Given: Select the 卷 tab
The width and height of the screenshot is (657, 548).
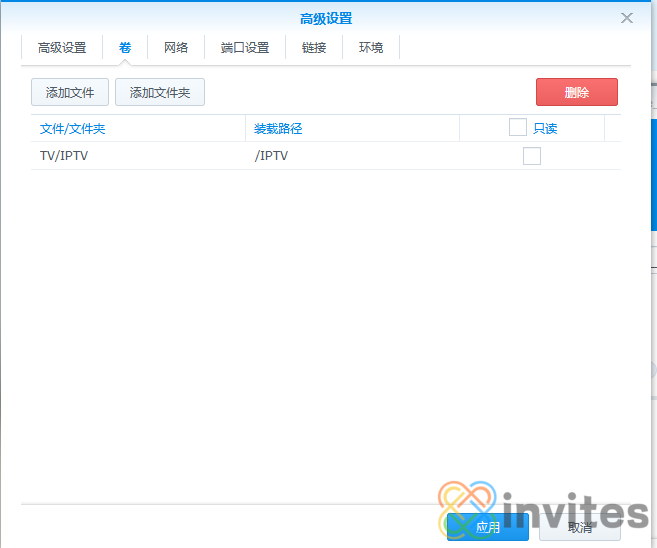Looking at the screenshot, I should (x=125, y=48).
